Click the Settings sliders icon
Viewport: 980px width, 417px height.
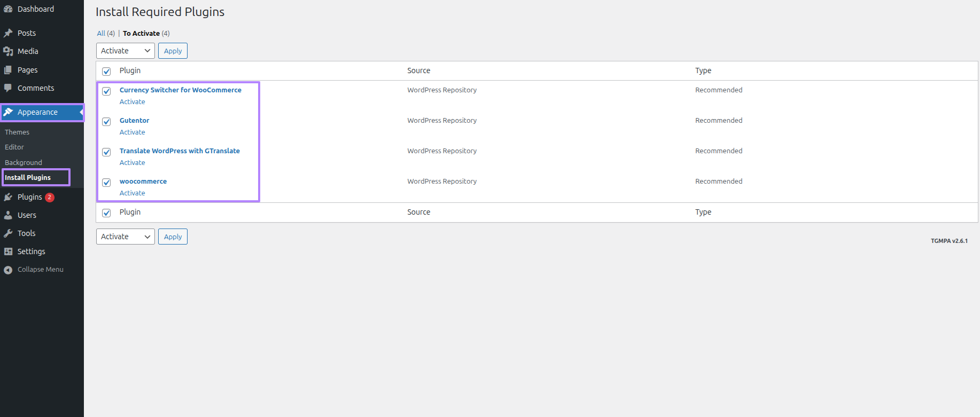point(8,251)
